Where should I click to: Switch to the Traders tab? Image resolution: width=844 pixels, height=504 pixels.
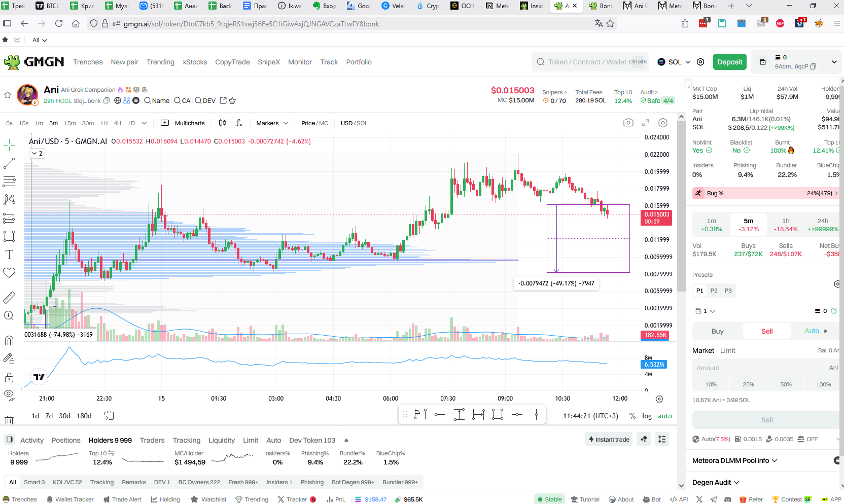click(x=152, y=440)
